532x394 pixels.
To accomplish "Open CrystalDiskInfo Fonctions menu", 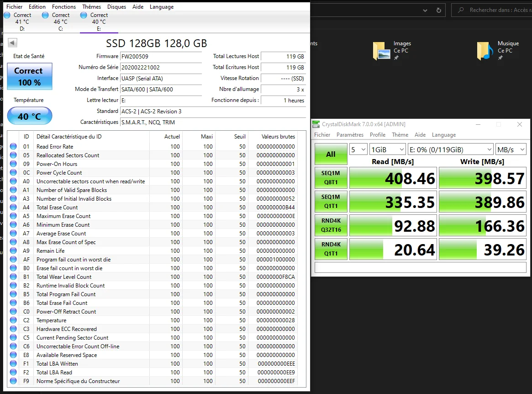I will [64, 7].
